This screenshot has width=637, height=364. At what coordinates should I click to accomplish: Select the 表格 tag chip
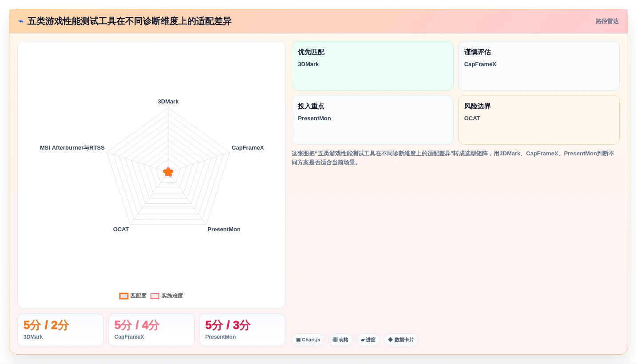[340, 340]
